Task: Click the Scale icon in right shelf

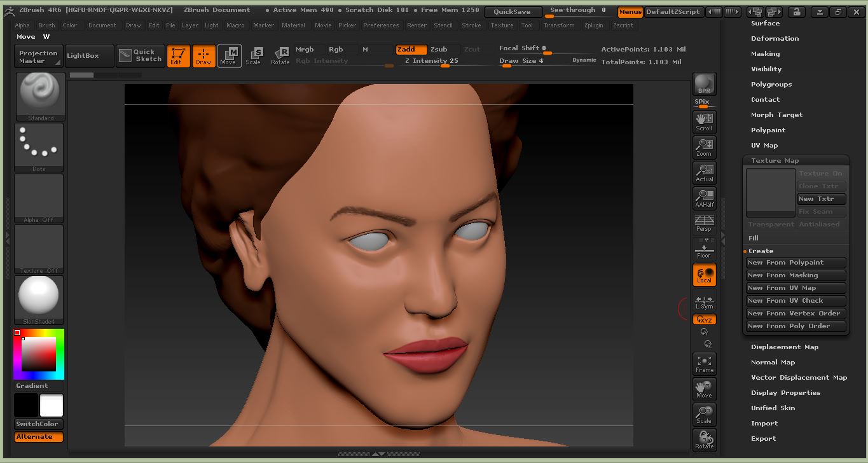Action: 704,414
